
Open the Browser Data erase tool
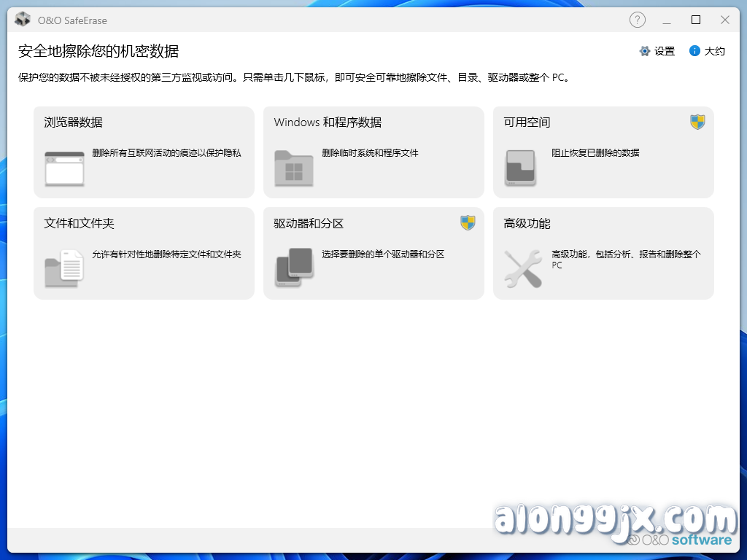click(144, 152)
